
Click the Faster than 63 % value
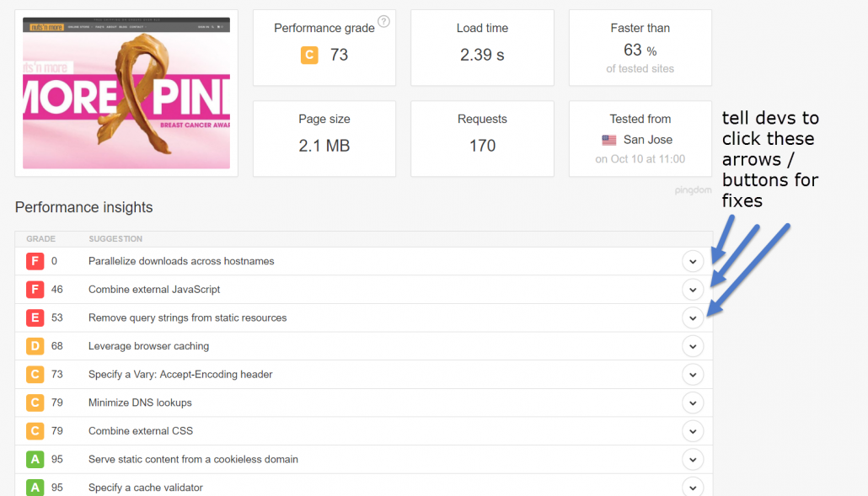(x=640, y=51)
